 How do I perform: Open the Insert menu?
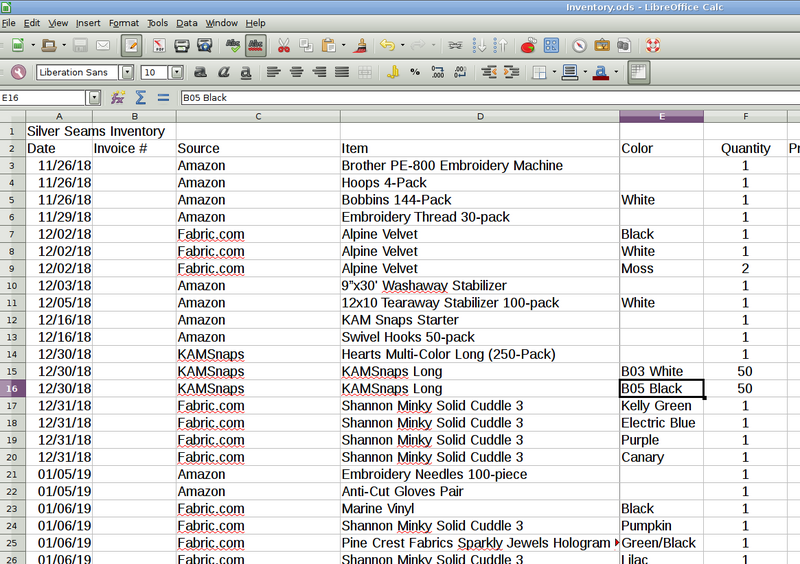pos(88,23)
